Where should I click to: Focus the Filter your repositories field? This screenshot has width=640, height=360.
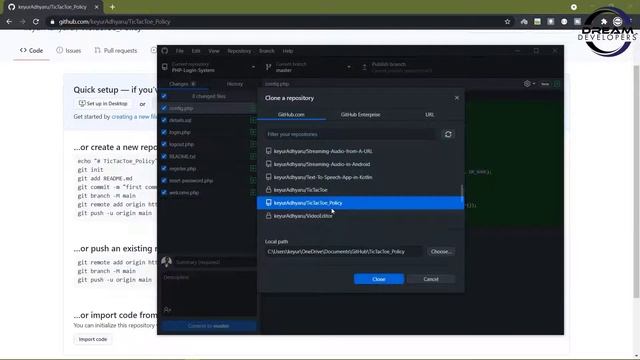click(350, 134)
